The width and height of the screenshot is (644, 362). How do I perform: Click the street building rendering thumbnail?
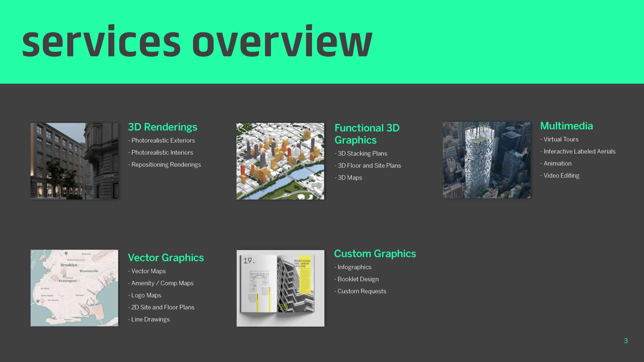74,161
